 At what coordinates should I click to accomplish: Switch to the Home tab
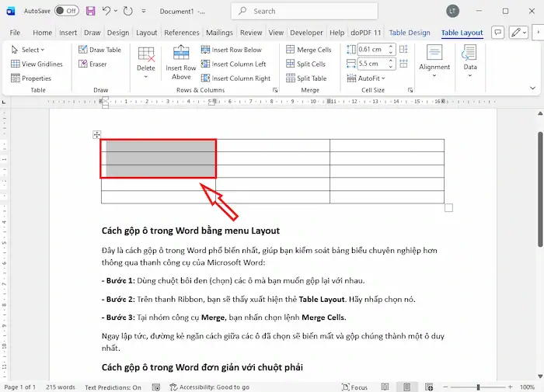pos(42,33)
